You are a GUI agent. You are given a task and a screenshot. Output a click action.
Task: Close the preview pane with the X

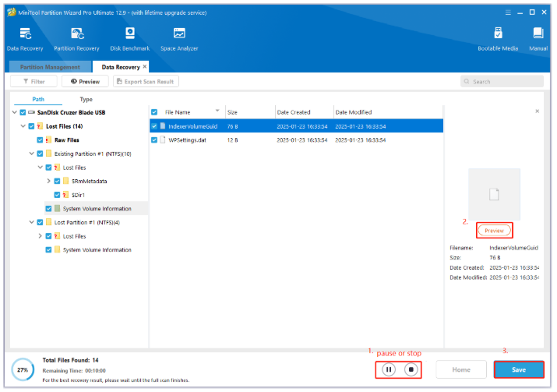click(537, 111)
